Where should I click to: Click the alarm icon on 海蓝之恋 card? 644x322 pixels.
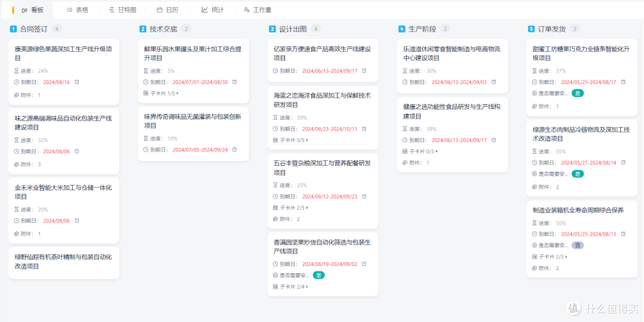(x=364, y=129)
